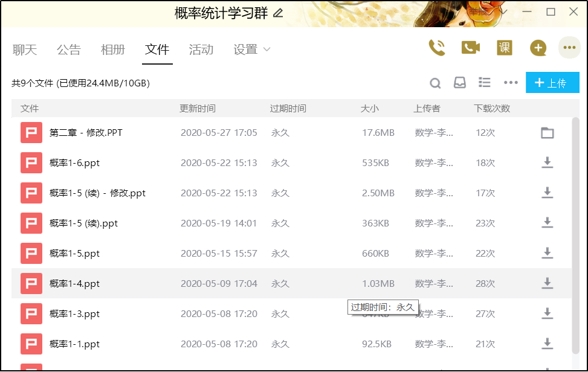Image resolution: width=588 pixels, height=372 pixels.
Task: Open folder location for 第二章 - 修改.PPT
Action: click(x=547, y=132)
